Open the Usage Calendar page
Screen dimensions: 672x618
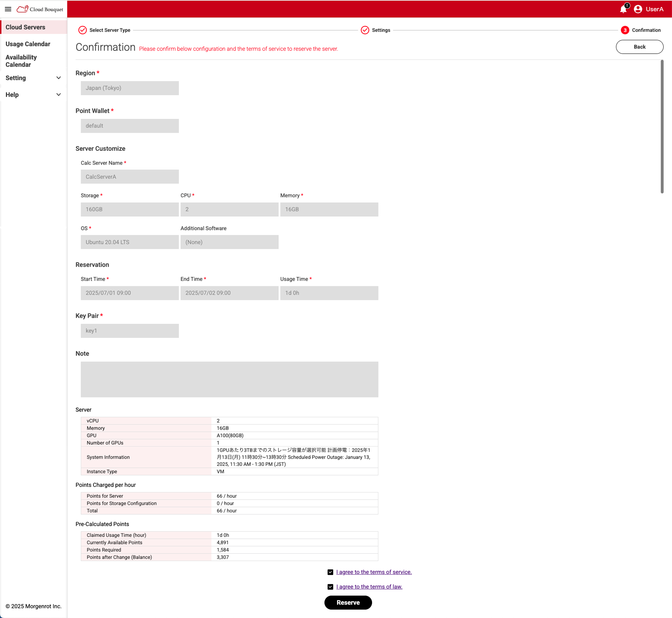tap(28, 44)
